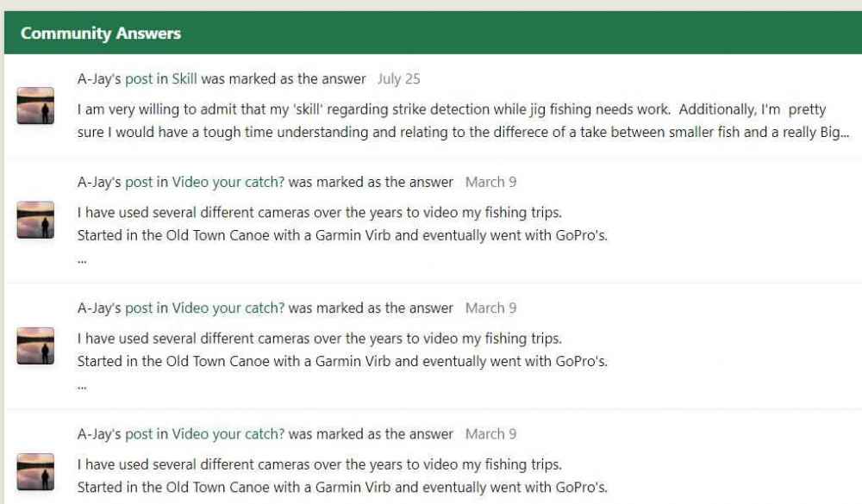
Task: Click 'post' link in the second March 9 entry
Action: (x=139, y=308)
